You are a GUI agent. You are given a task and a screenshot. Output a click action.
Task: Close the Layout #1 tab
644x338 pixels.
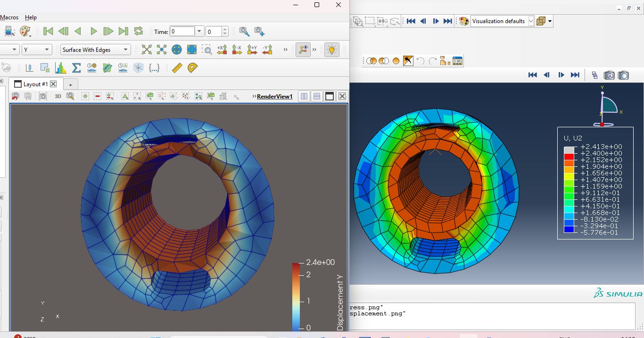(53, 84)
